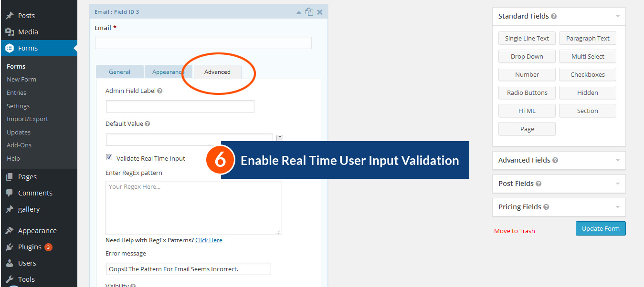This screenshot has height=287, width=644.
Task: Click the Pages icon in sidebar
Action: (9, 177)
